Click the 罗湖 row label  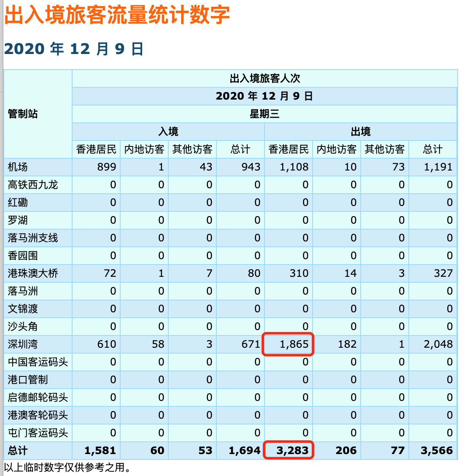(x=18, y=220)
